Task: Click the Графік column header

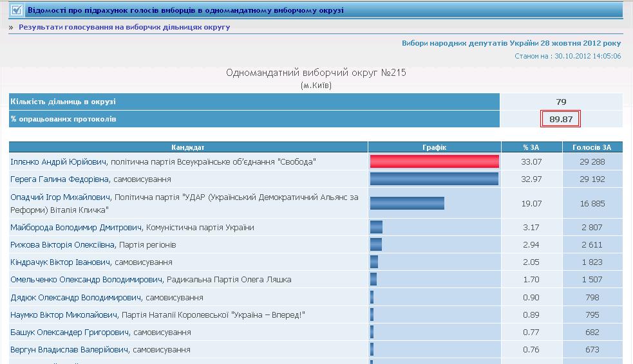Action: (x=434, y=147)
